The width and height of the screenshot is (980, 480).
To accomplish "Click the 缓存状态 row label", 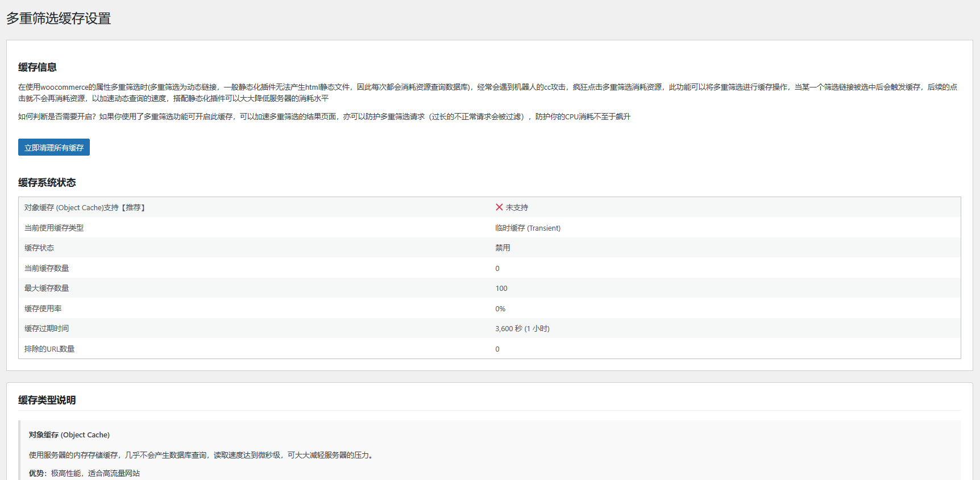I will 39,248.
